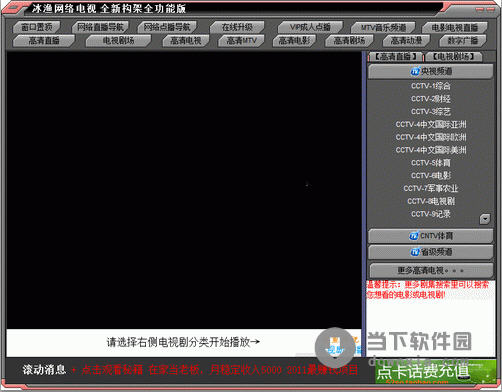Viewport: 502px width, 392px height.
Task: Play channel CCTV-4中文国际欧洲
Action: [x=431, y=137]
